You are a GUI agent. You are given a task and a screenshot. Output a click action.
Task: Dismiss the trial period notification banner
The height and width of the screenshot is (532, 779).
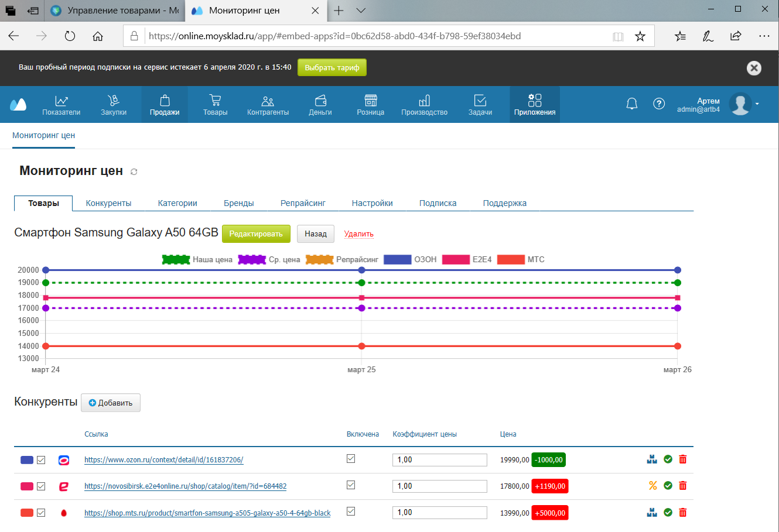click(754, 68)
